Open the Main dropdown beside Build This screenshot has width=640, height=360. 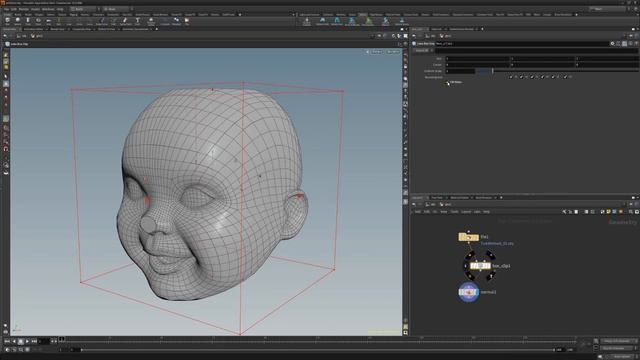[117, 9]
